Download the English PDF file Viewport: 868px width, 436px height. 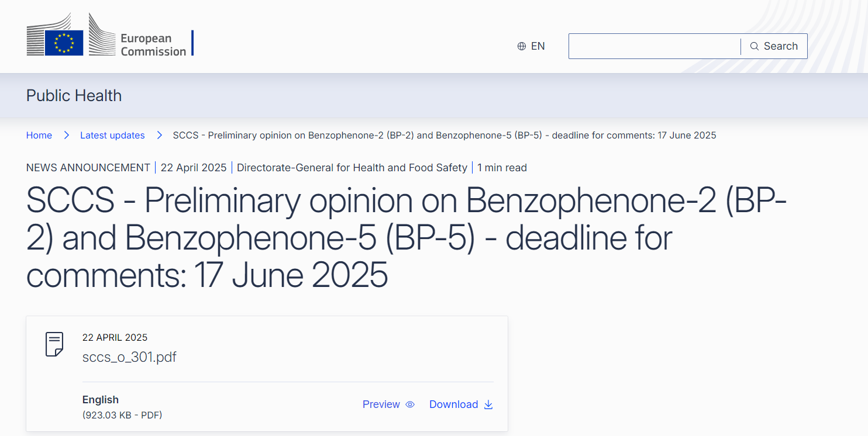[454, 404]
